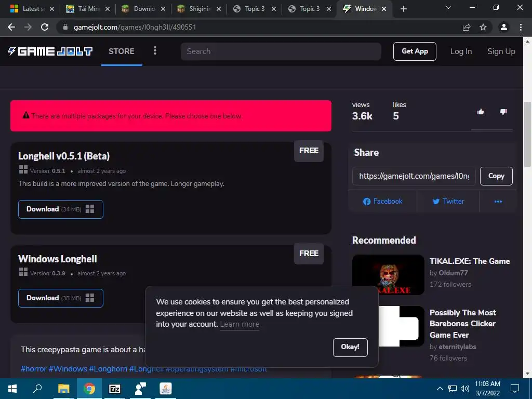The image size is (532, 399).
Task: Open the tab search chevron
Action: [448, 7]
